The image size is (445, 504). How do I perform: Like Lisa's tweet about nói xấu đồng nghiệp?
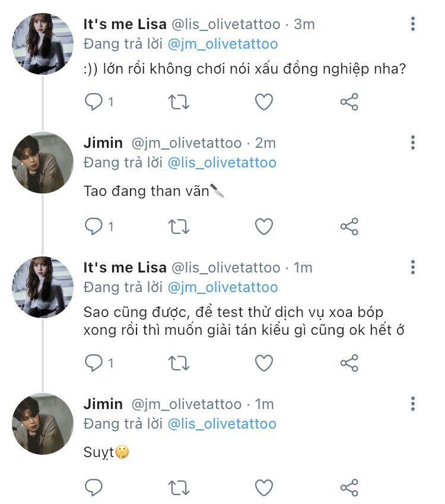264,102
